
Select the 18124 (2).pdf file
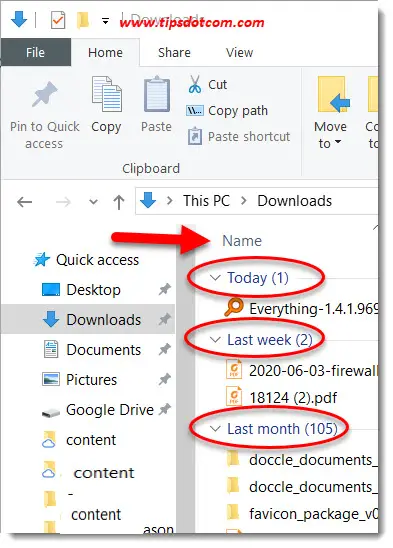[x=293, y=398]
